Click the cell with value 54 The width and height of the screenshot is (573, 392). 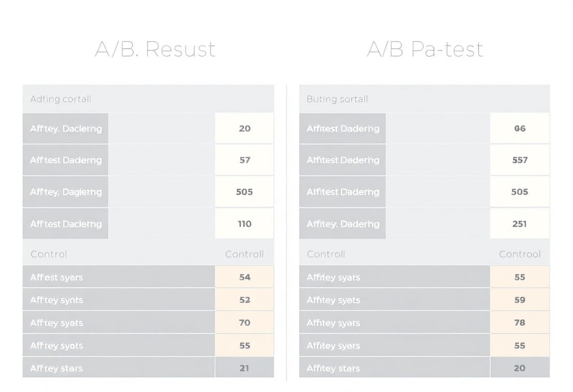[x=245, y=277]
